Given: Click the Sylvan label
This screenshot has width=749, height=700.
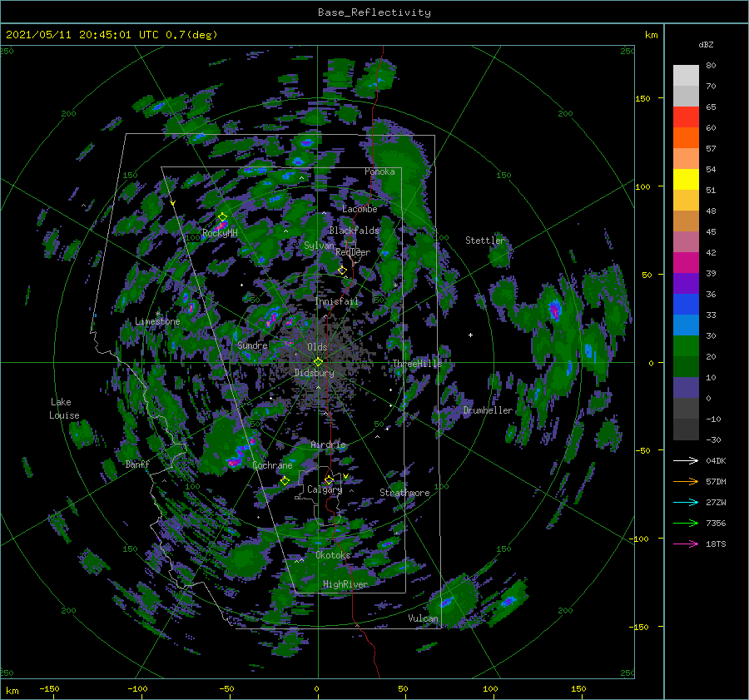Looking at the screenshot, I should click(319, 246).
